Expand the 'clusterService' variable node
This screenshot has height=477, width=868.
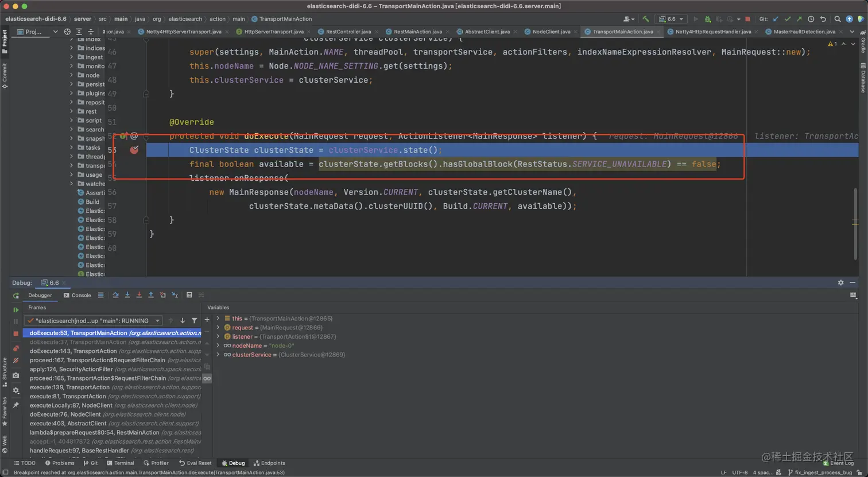tap(218, 355)
